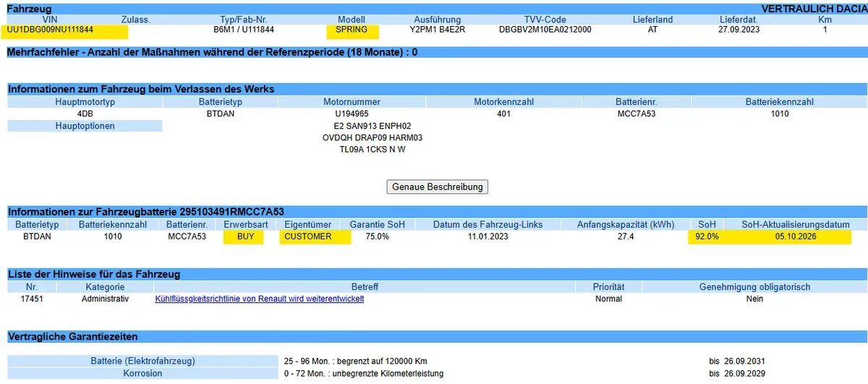Click the SoH-Aktualisierungsdatum column header
This screenshot has height=384, width=868.
pyautogui.click(x=796, y=225)
